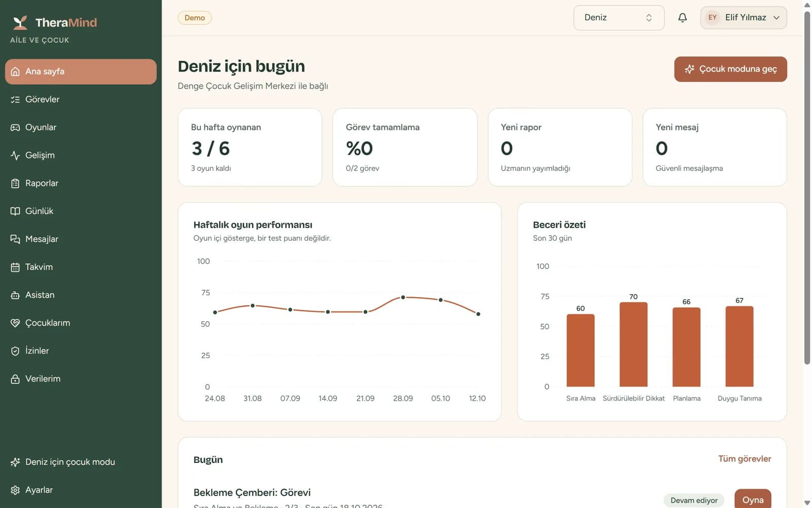Click the Planlama bar valued 66

[686, 347]
